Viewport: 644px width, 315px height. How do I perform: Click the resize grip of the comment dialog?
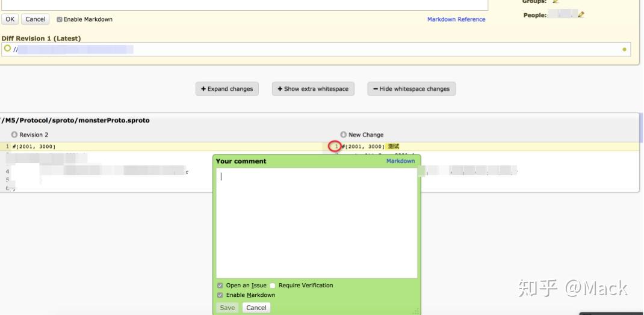pos(416,311)
